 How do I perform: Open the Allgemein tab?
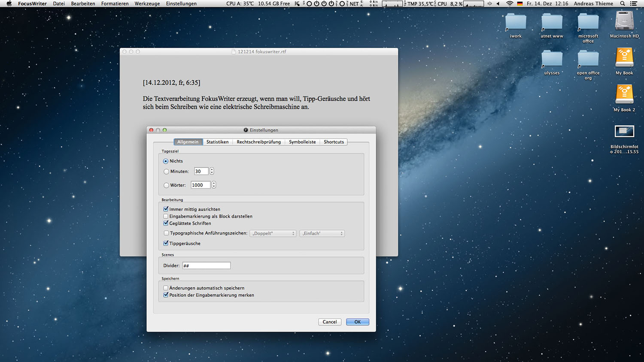(188, 142)
